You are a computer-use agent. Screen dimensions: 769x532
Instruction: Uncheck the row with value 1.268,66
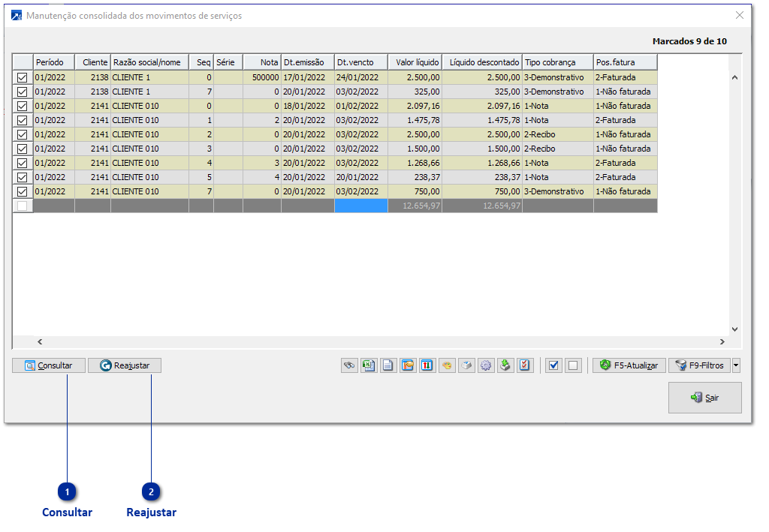point(22,163)
